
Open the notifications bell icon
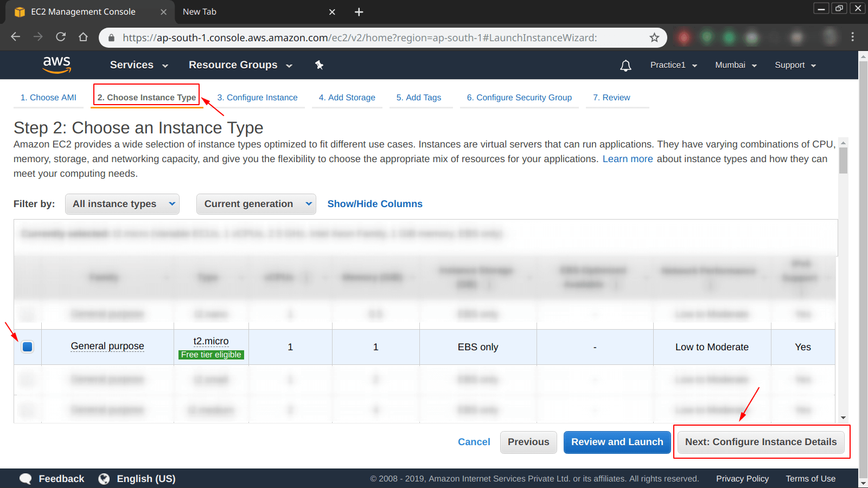(x=626, y=66)
